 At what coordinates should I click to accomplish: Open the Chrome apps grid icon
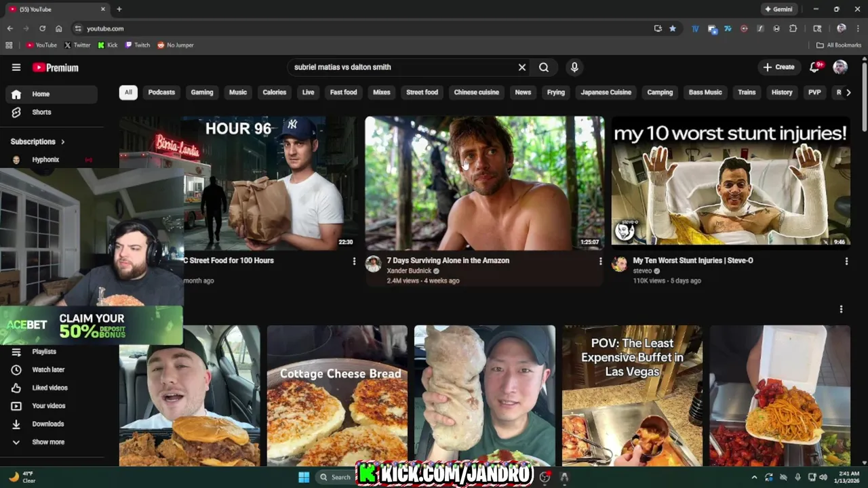click(x=9, y=45)
